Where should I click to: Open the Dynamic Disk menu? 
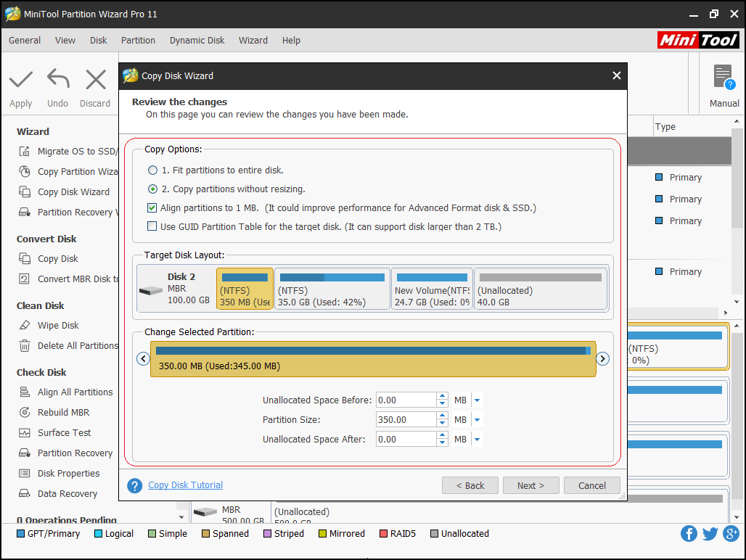pyautogui.click(x=197, y=41)
